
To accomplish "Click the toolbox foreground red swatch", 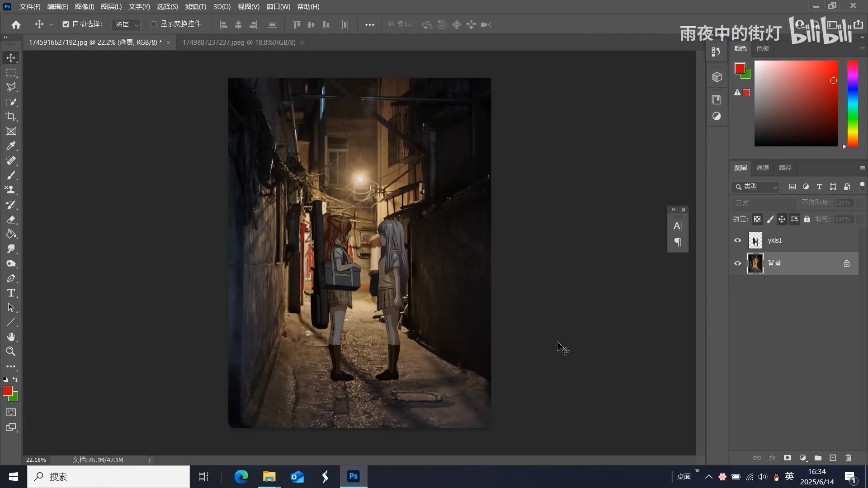I will pyautogui.click(x=8, y=391).
